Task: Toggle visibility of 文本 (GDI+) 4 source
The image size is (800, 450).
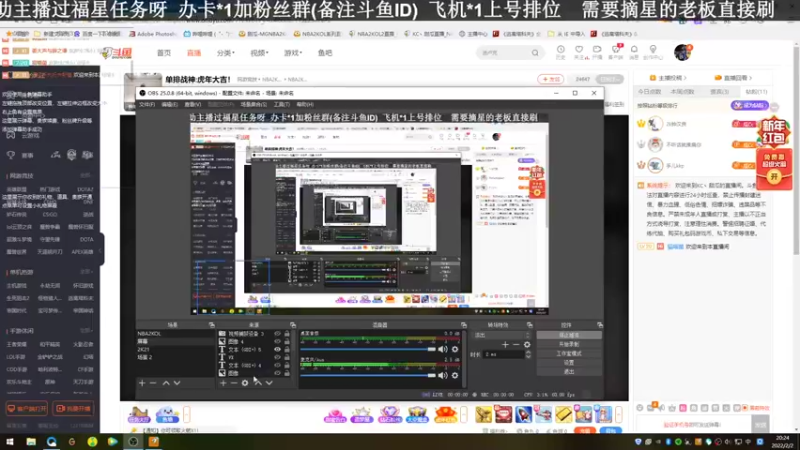Action: click(x=277, y=365)
